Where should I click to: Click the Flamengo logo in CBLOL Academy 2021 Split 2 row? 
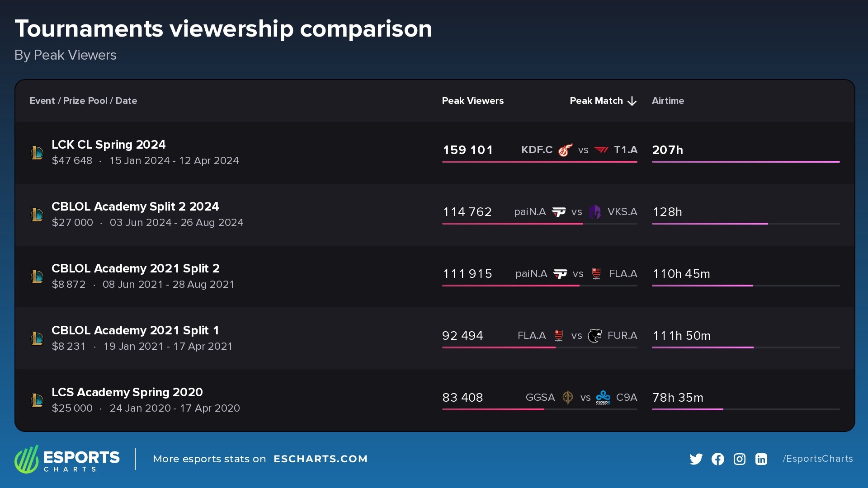click(596, 273)
